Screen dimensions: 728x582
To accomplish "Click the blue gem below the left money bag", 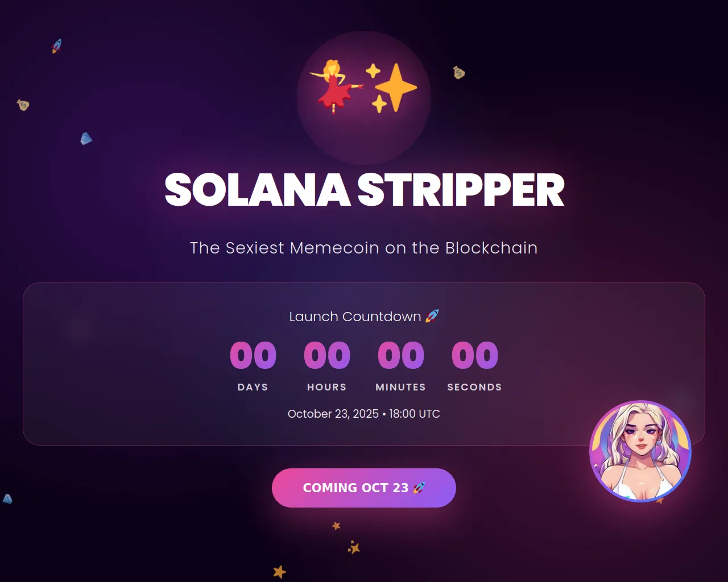I will [x=86, y=138].
